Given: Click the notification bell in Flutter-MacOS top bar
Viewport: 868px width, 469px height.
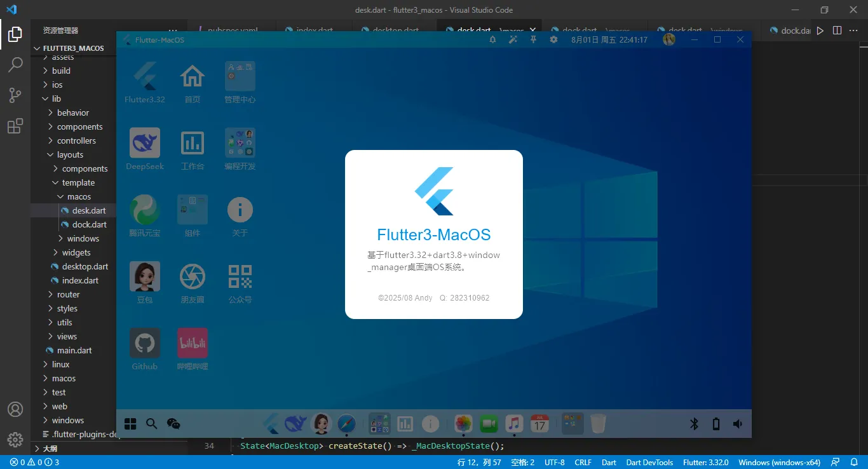Looking at the screenshot, I should point(492,39).
